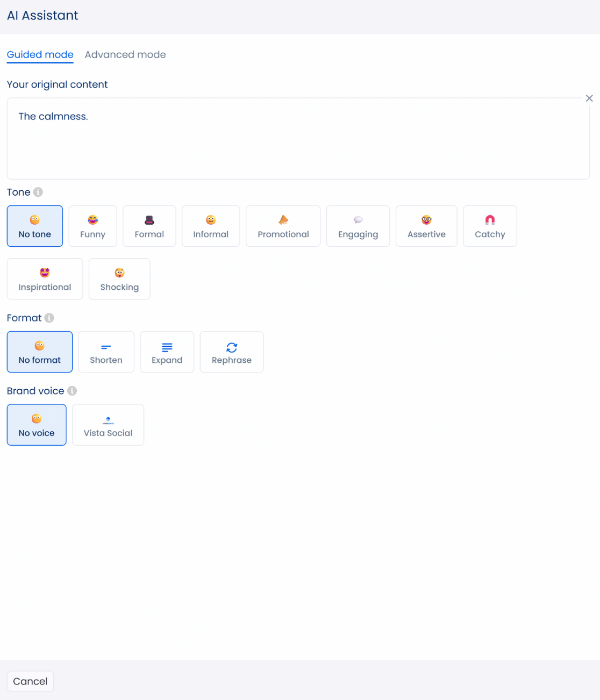This screenshot has height=700, width=600.
Task: Set tone to Formal
Action: pyautogui.click(x=149, y=226)
